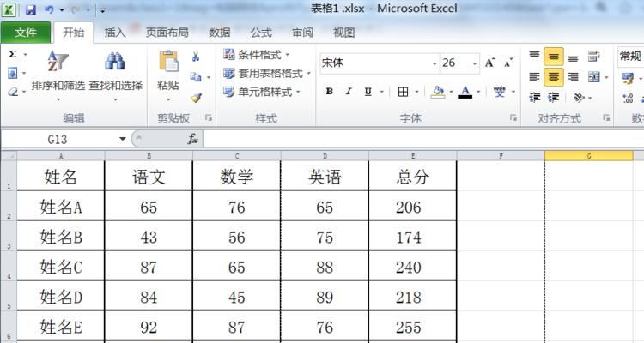Open the number format 常规 dropdown
The image size is (644, 343).
pos(630,57)
